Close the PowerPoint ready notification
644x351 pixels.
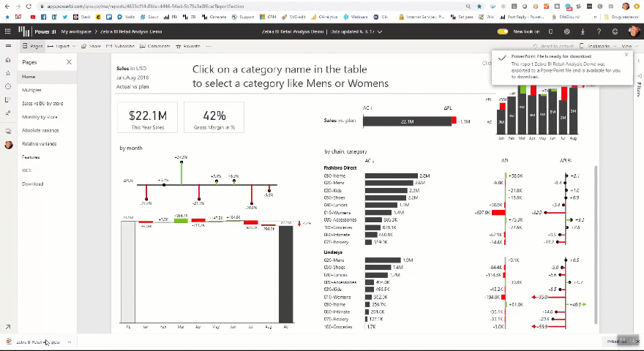[x=626, y=55]
